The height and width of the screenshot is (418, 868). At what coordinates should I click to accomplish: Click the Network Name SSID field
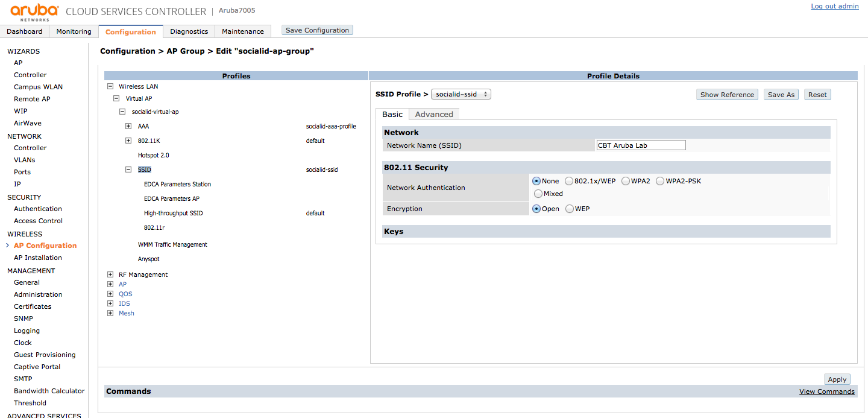click(640, 145)
